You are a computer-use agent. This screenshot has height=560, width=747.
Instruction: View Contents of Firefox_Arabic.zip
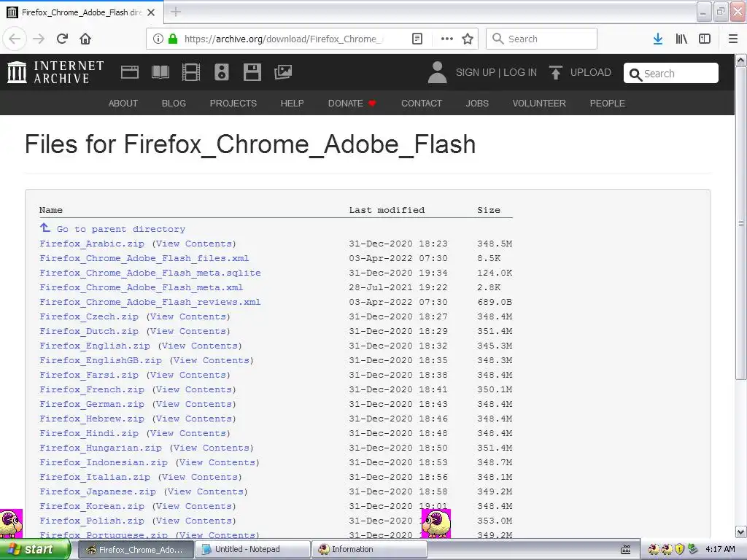(194, 244)
